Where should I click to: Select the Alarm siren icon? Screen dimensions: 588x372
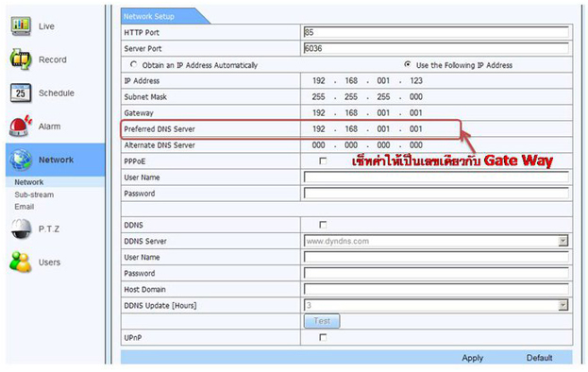(x=21, y=126)
